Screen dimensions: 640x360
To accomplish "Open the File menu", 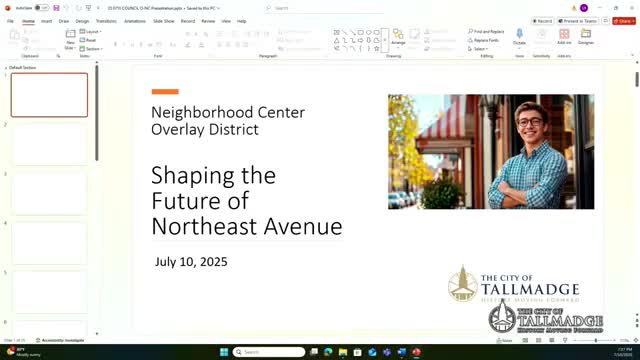I will 10,21.
